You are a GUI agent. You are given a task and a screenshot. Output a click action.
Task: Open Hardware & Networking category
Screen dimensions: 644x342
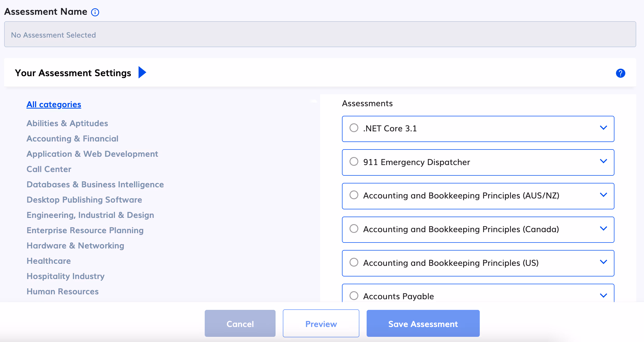pyautogui.click(x=75, y=246)
